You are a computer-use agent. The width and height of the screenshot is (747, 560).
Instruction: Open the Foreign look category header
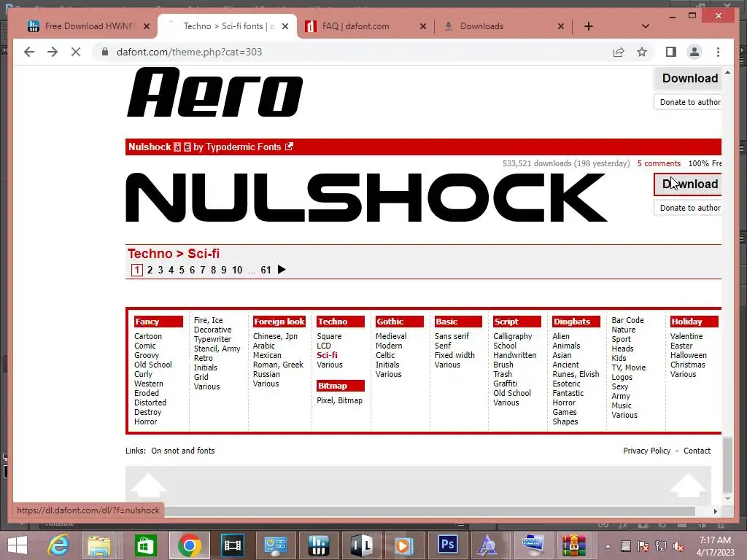click(x=279, y=322)
